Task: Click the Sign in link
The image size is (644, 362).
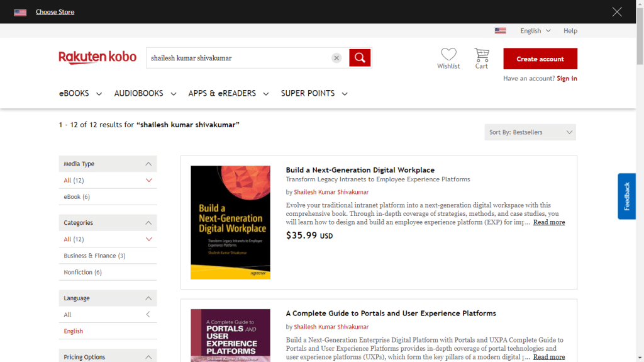Action: click(x=567, y=79)
